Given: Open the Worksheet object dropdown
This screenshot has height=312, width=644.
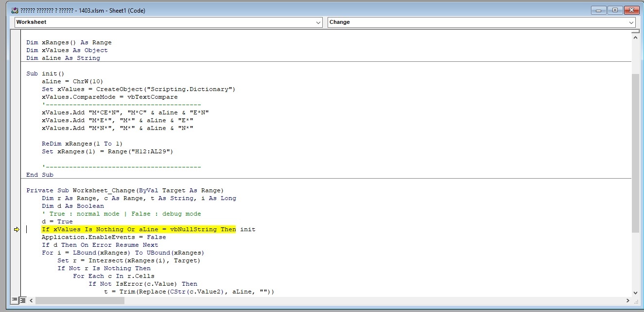Looking at the screenshot, I should [x=168, y=22].
